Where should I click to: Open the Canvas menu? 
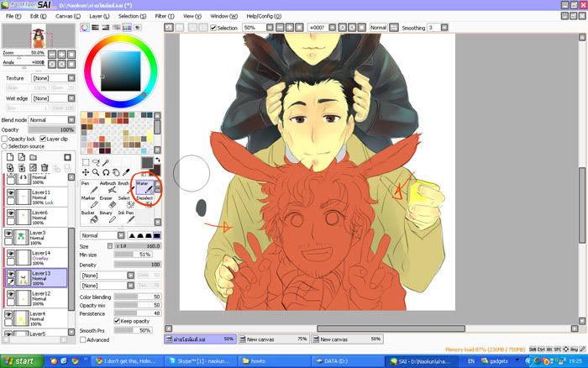64,16
